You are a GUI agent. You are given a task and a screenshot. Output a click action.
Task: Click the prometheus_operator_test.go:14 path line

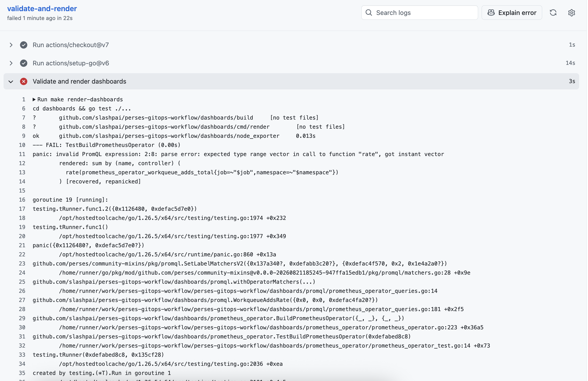click(275, 346)
